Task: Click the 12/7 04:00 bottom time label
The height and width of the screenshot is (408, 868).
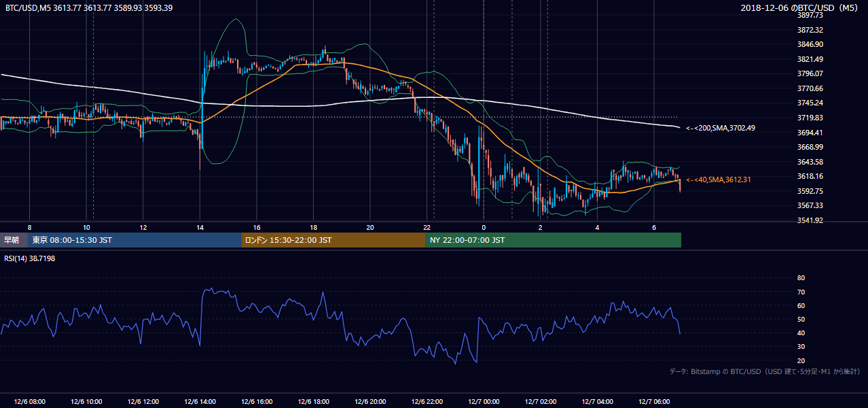Action: click(597, 401)
